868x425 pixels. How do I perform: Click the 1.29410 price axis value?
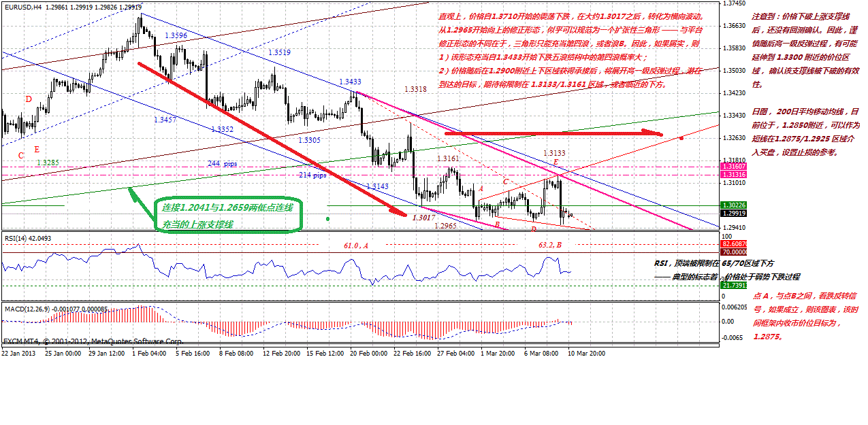(x=735, y=227)
